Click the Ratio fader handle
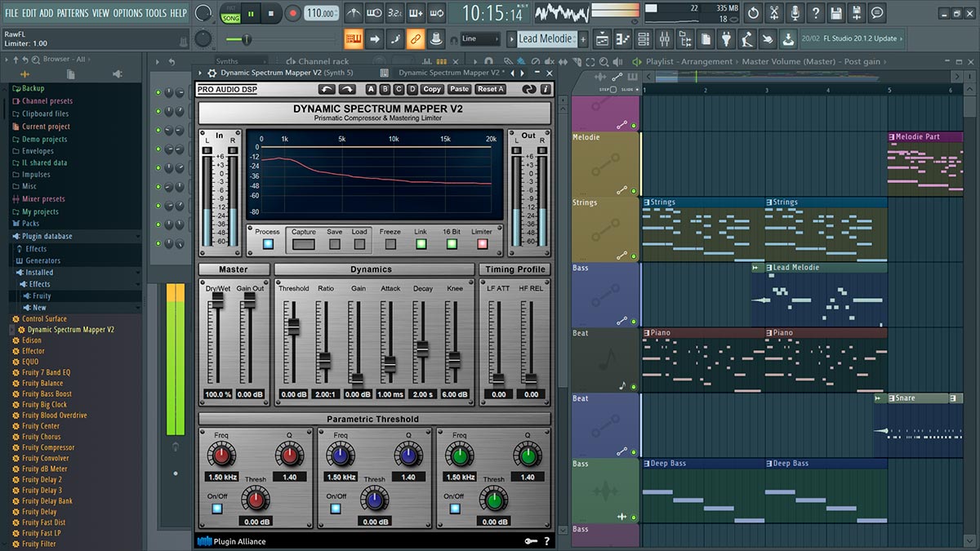This screenshot has width=980, height=551. [324, 359]
